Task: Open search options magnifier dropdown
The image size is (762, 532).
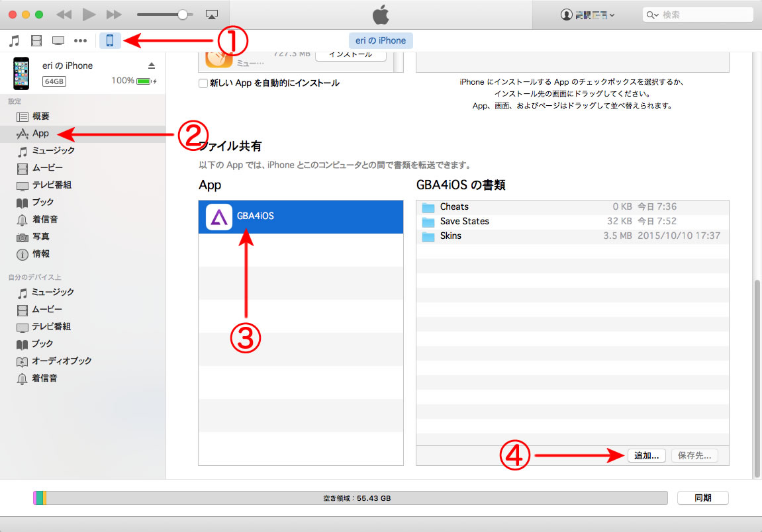Action: [x=652, y=15]
